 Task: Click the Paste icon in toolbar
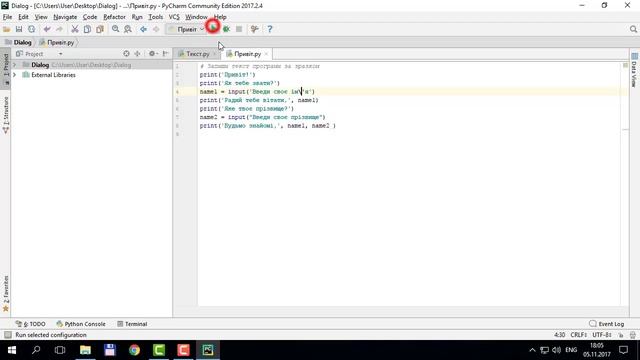pyautogui.click(x=100, y=29)
